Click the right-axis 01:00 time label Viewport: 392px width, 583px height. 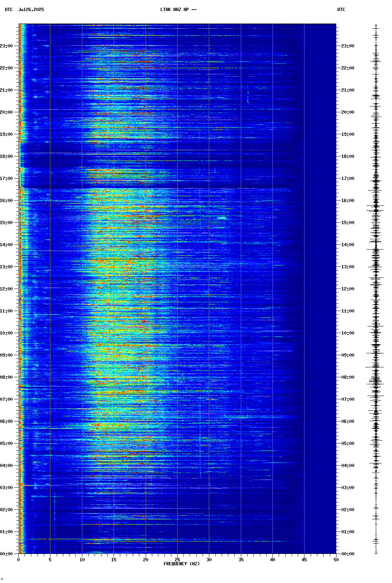coord(348,532)
